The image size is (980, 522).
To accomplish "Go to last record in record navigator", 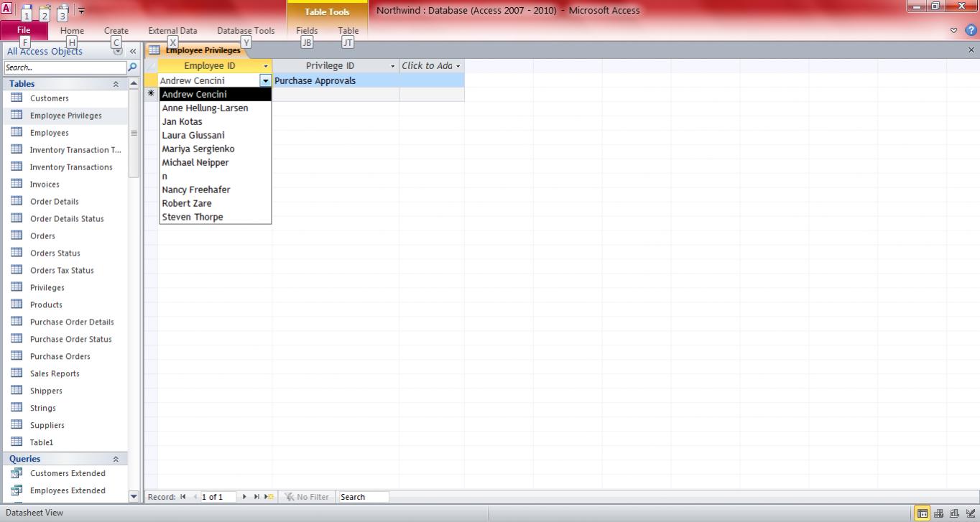I will click(x=256, y=497).
